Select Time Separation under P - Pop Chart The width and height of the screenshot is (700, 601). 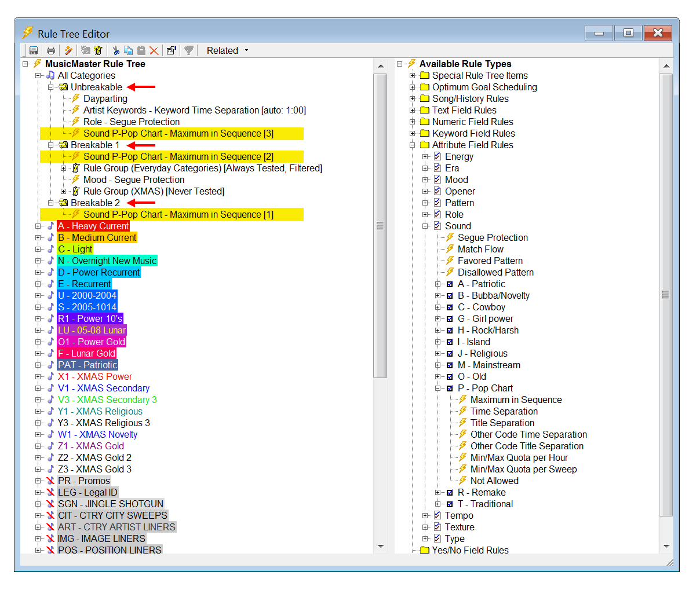coord(504,411)
